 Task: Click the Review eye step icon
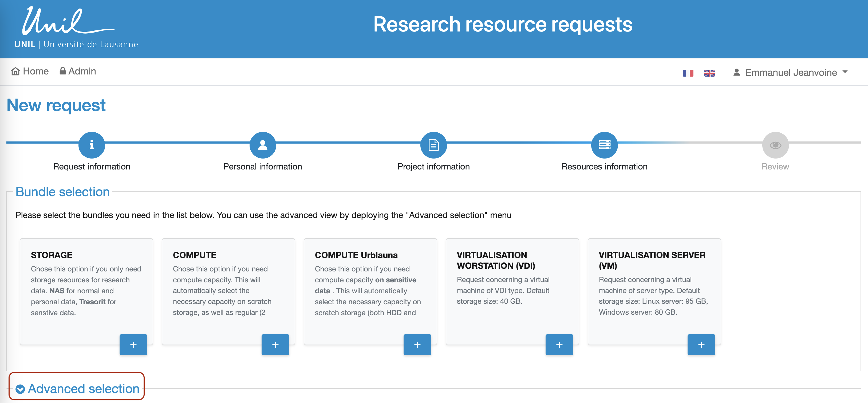[775, 145]
